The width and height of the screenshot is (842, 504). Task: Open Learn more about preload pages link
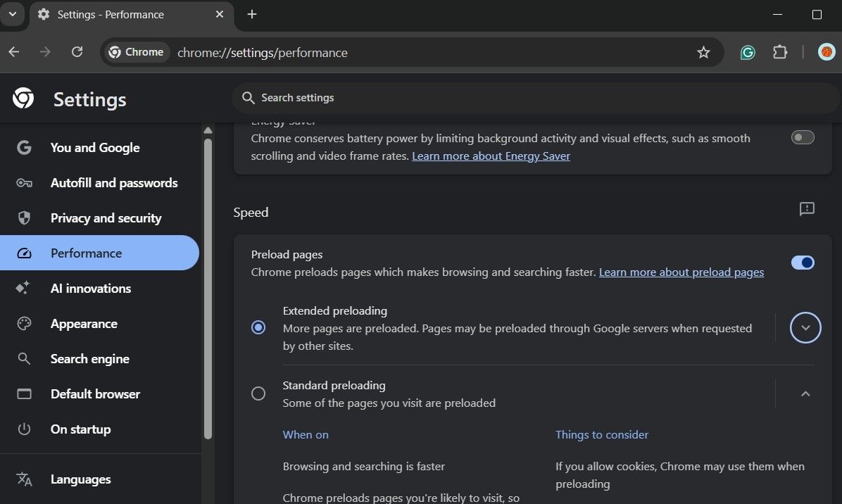(681, 272)
